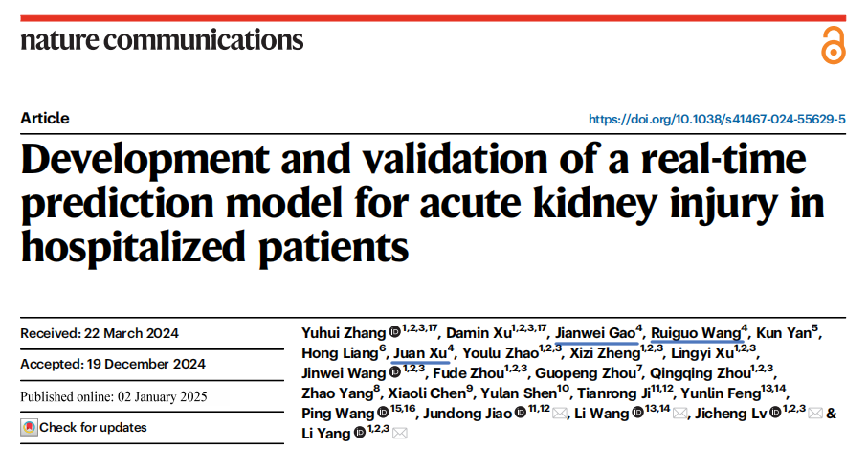The height and width of the screenshot is (449, 868).
Task: Open Jicheng Lv's ORCID icon
Action: (775, 413)
